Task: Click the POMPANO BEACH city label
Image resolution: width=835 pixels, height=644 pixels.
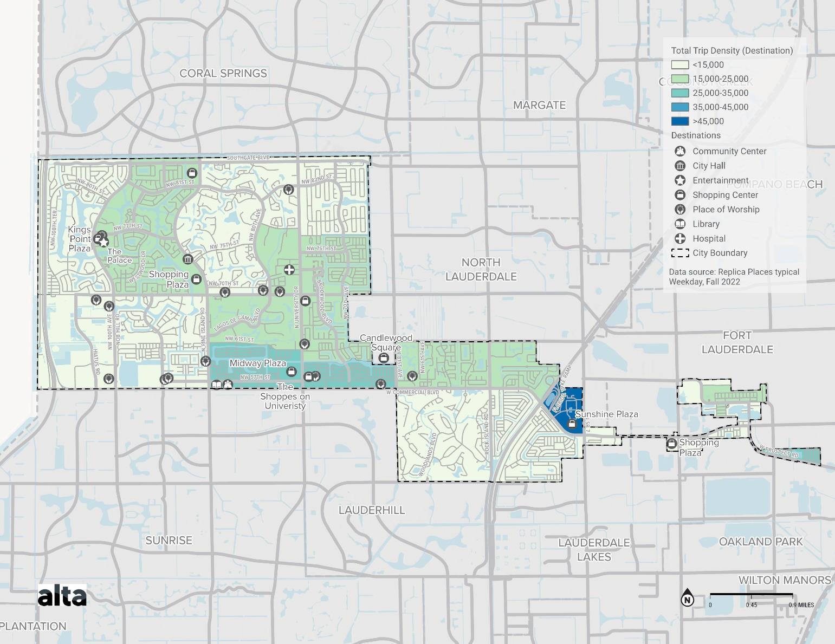Action: [x=774, y=184]
